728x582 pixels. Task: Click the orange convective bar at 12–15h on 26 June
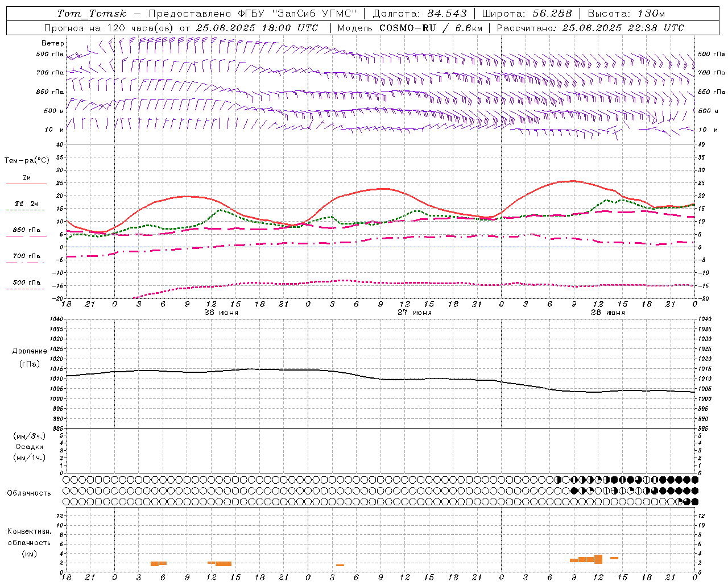[224, 564]
